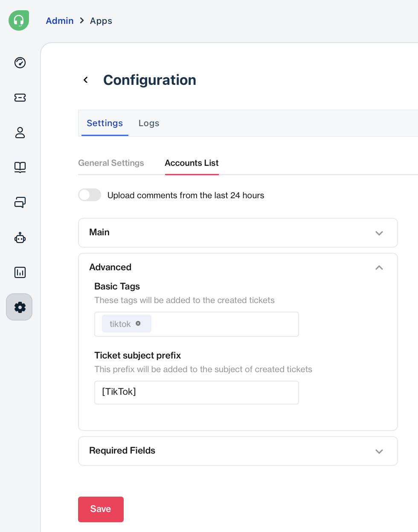Image resolution: width=418 pixels, height=532 pixels.
Task: Open the dashboard gauge icon in sidebar
Action: [x=20, y=63]
